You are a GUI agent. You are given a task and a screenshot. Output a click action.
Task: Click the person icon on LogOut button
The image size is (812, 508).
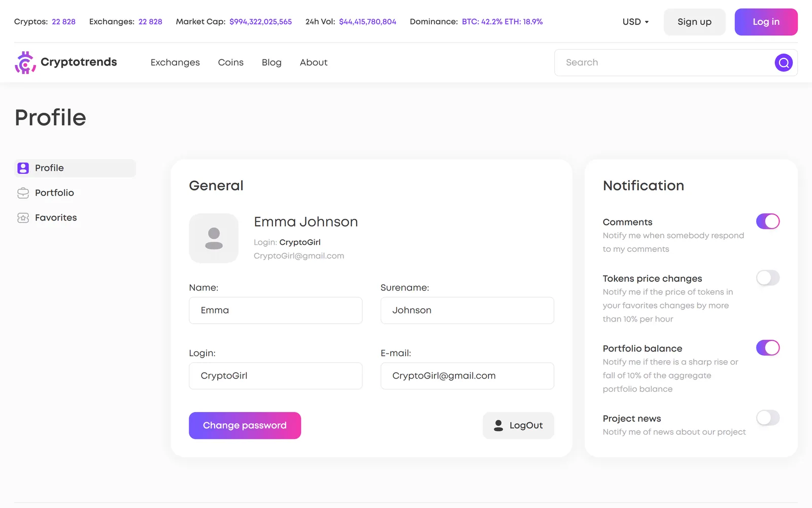click(x=498, y=426)
